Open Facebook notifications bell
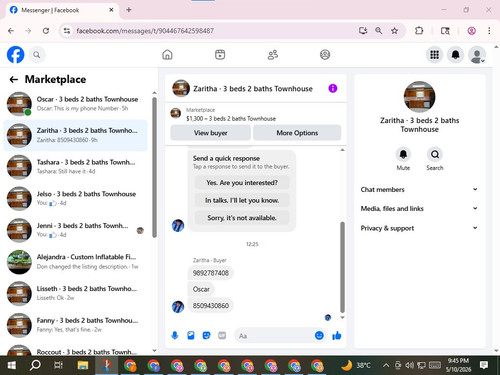The width and height of the screenshot is (500, 375). [455, 55]
